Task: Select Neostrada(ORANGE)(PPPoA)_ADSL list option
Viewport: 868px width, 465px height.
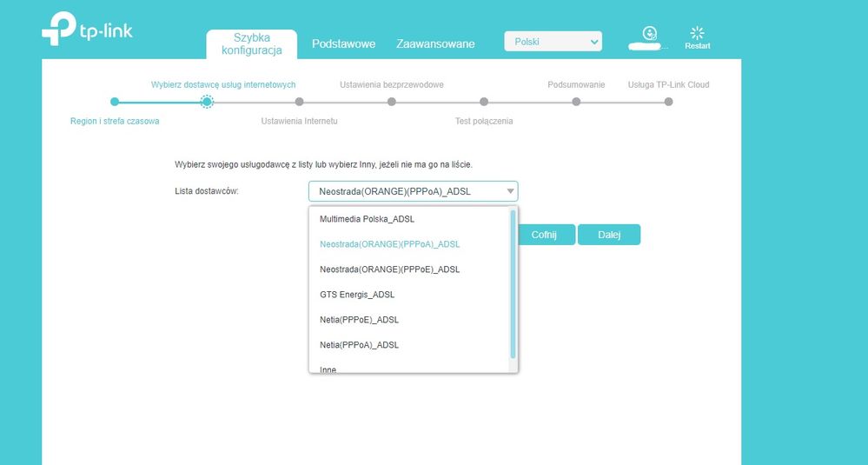Action: coord(409,244)
